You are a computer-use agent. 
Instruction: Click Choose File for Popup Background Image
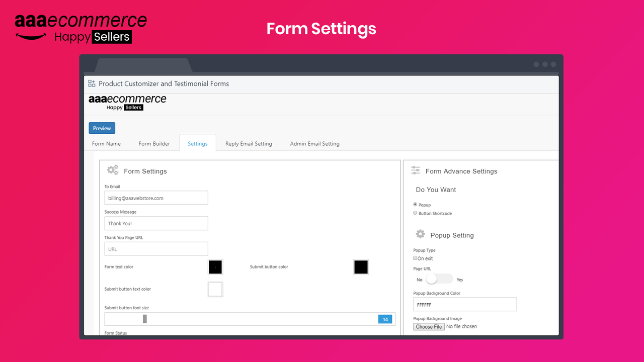(428, 326)
